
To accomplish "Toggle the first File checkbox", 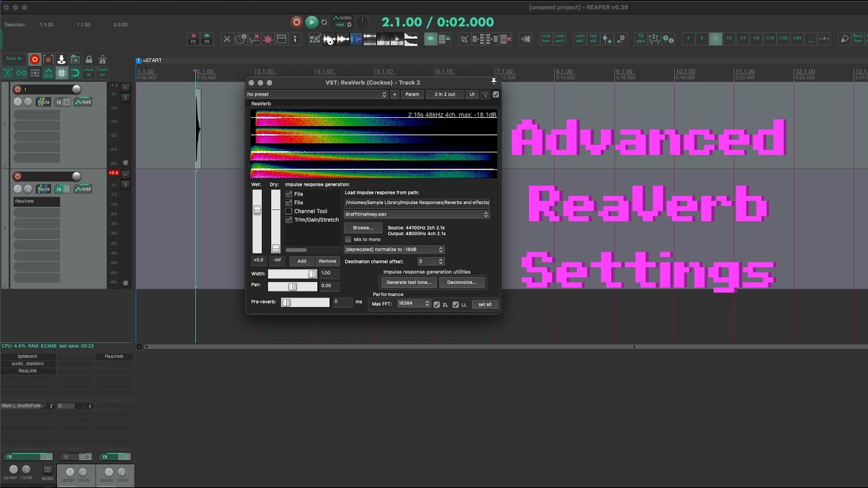I will 289,194.
